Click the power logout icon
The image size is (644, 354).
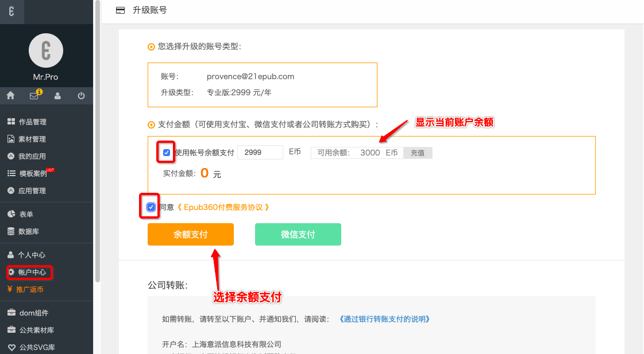[81, 96]
